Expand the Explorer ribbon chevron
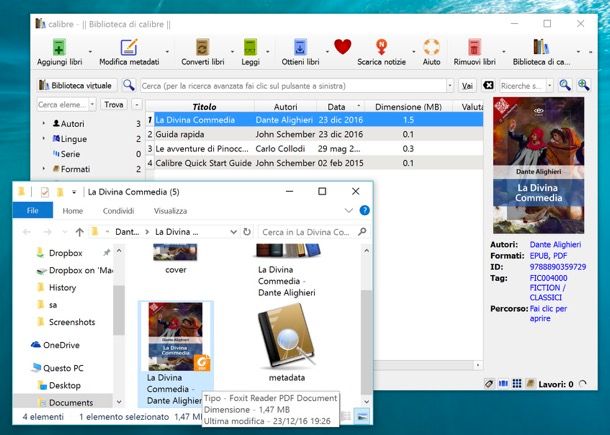Image resolution: width=610 pixels, height=435 pixels. tap(349, 210)
